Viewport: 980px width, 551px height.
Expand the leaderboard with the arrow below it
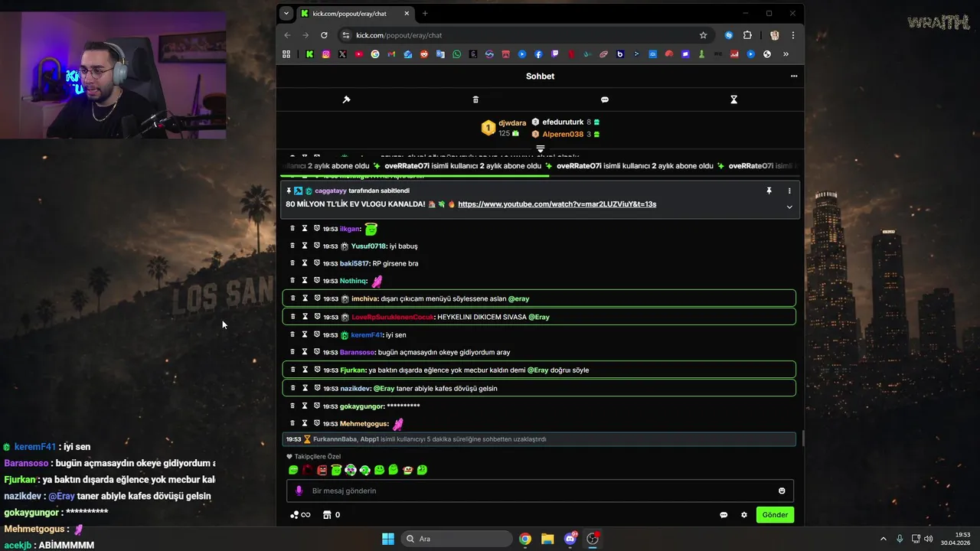coord(541,148)
